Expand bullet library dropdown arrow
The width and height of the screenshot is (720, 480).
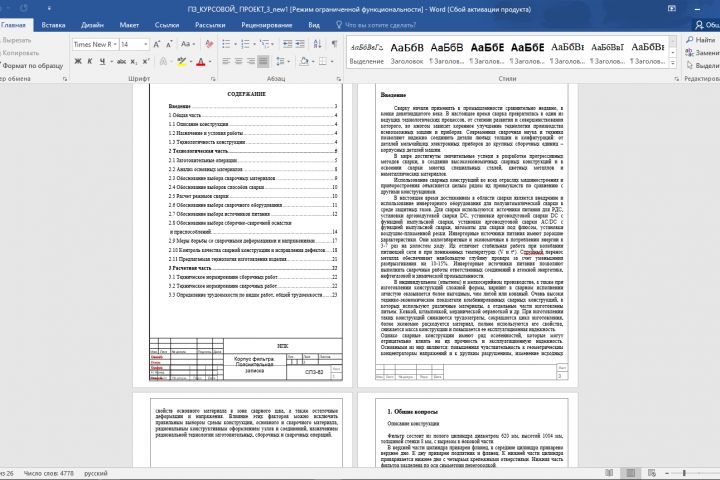235,44
